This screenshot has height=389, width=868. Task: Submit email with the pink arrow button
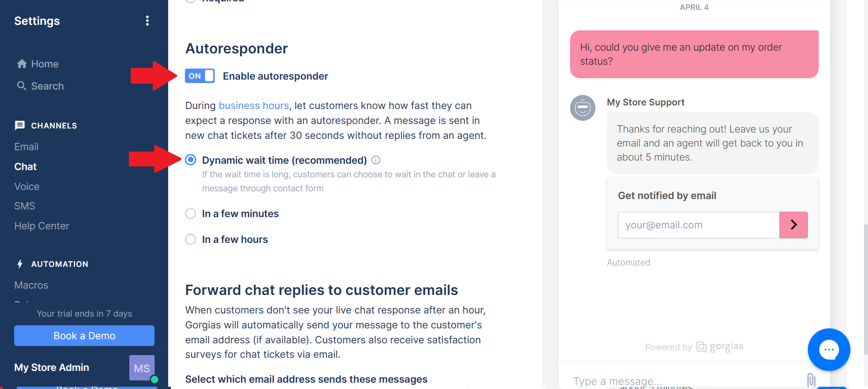[793, 225]
